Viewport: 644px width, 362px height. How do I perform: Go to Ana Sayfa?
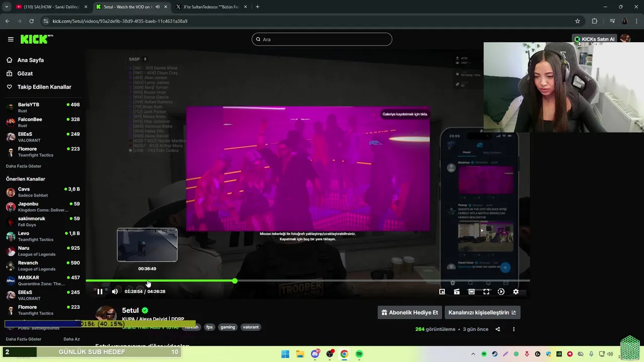point(30,60)
